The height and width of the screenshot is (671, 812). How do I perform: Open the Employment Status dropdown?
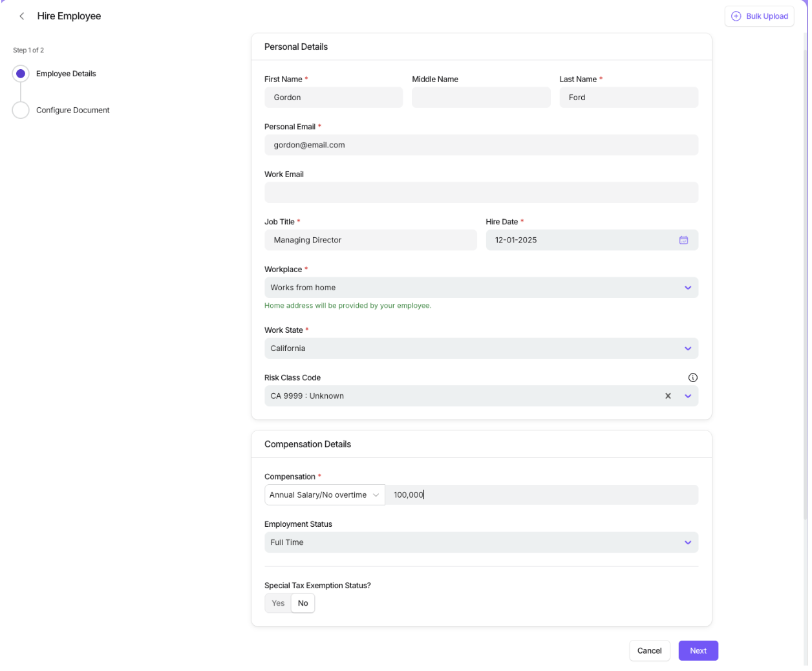pyautogui.click(x=687, y=542)
